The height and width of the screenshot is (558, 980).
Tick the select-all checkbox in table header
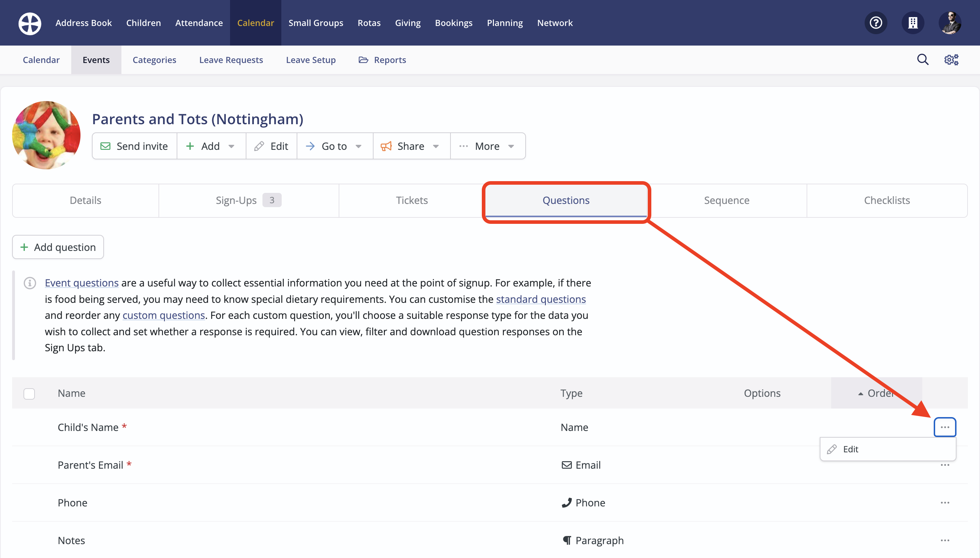(x=29, y=394)
